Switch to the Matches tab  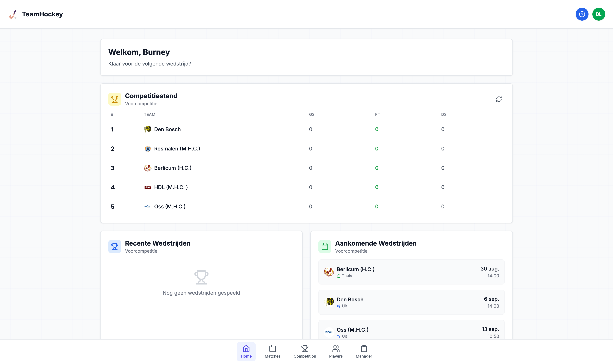point(272,351)
